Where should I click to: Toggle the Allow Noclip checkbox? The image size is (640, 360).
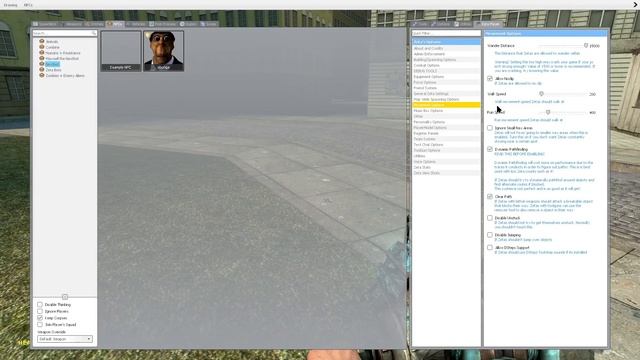490,78
